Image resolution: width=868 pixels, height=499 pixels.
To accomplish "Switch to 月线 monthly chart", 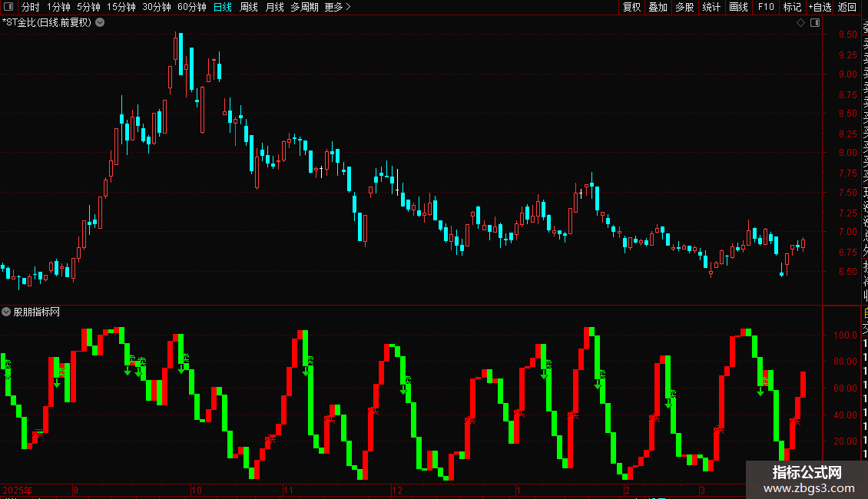I will pyautogui.click(x=274, y=7).
